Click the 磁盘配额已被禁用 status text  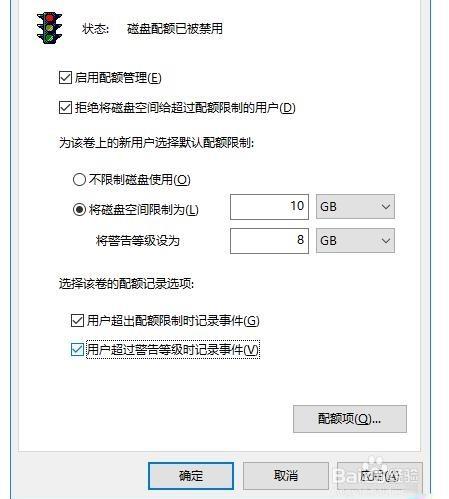point(175,28)
